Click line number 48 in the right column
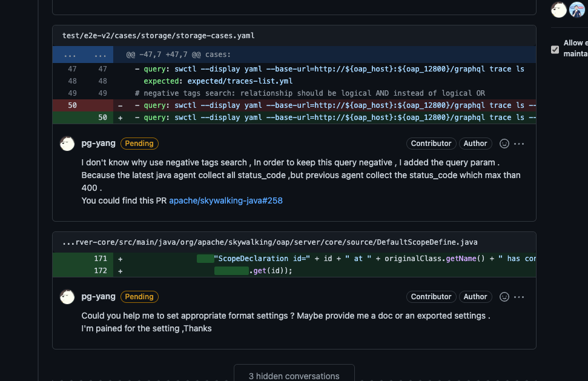This screenshot has height=381, width=588. (x=102, y=81)
